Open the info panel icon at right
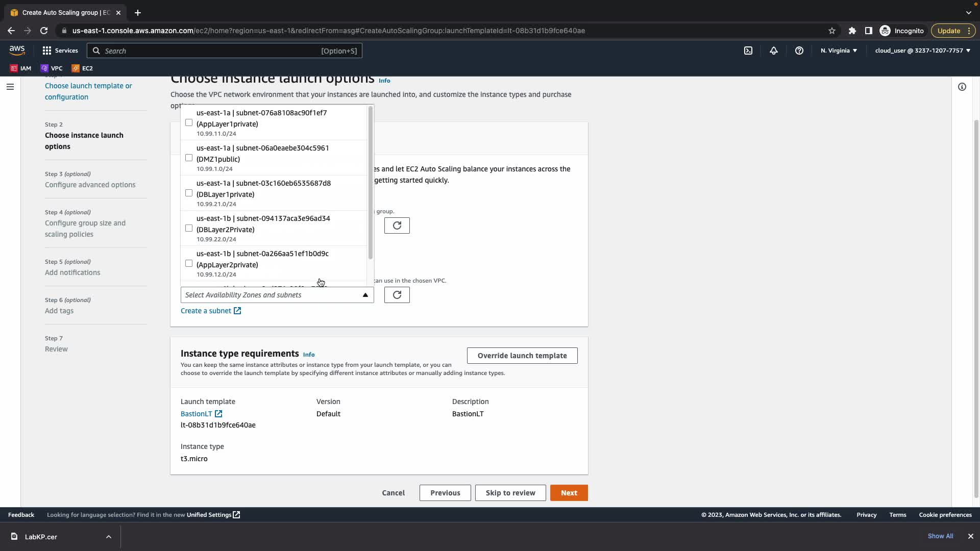 click(962, 87)
